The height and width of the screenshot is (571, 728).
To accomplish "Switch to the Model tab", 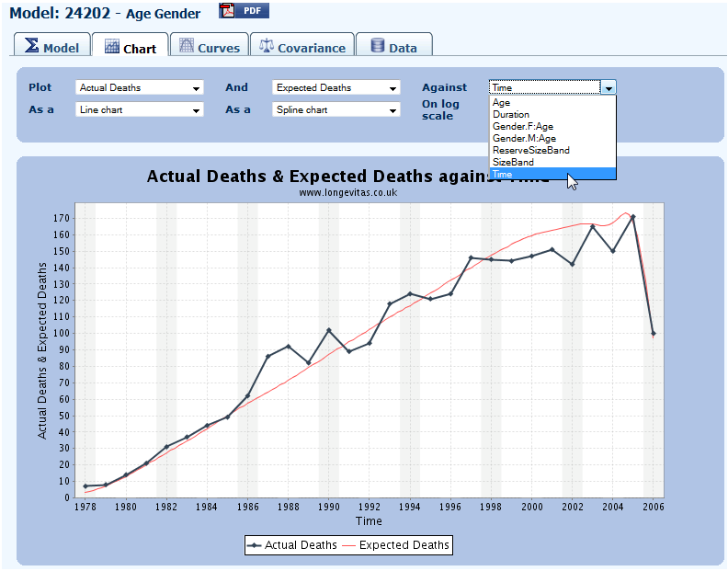I will pos(52,45).
